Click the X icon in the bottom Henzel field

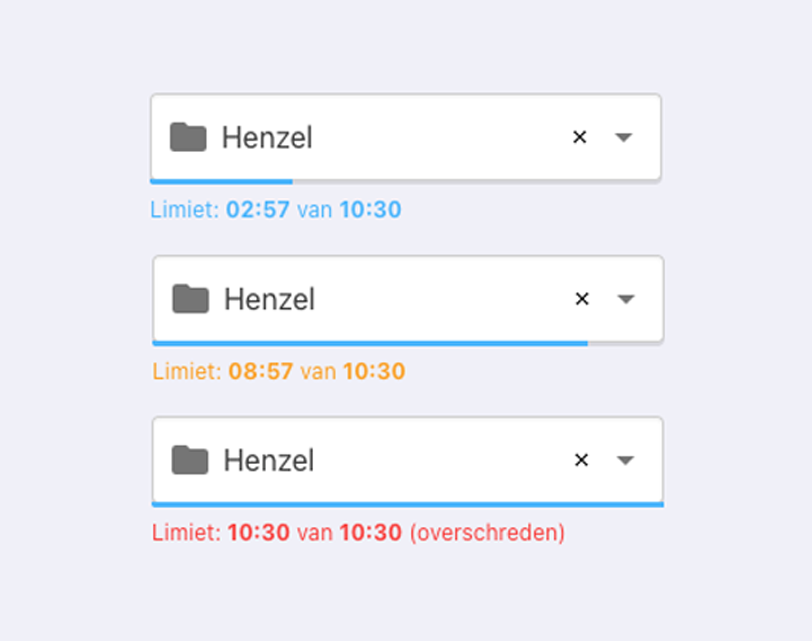(581, 459)
